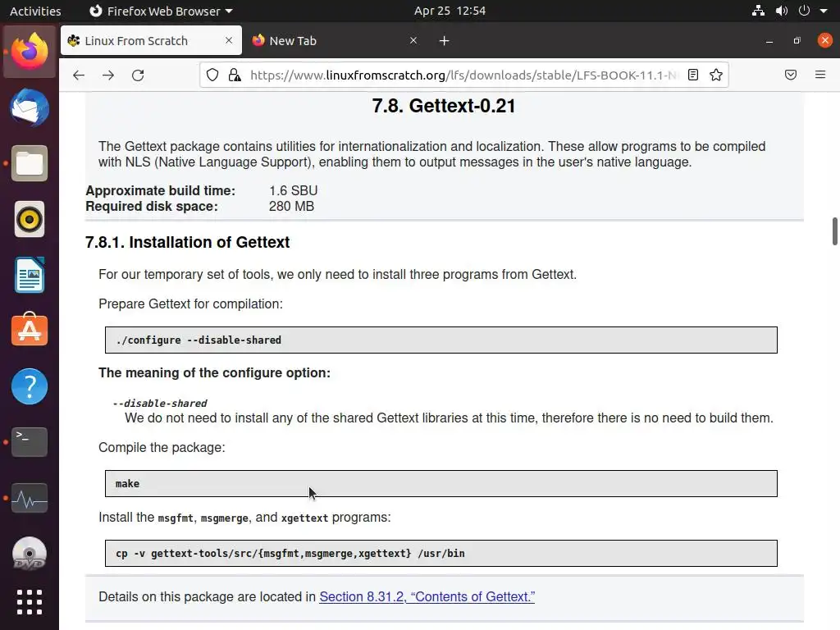
Task: Open LibreOffice Writer from the dock
Action: [30, 275]
